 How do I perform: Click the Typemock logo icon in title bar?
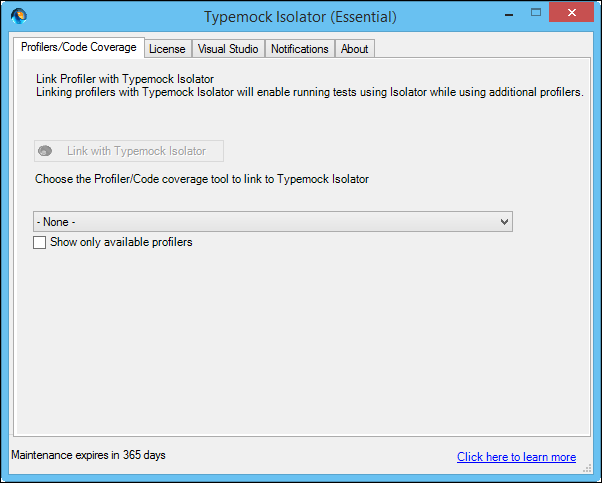[x=19, y=17]
